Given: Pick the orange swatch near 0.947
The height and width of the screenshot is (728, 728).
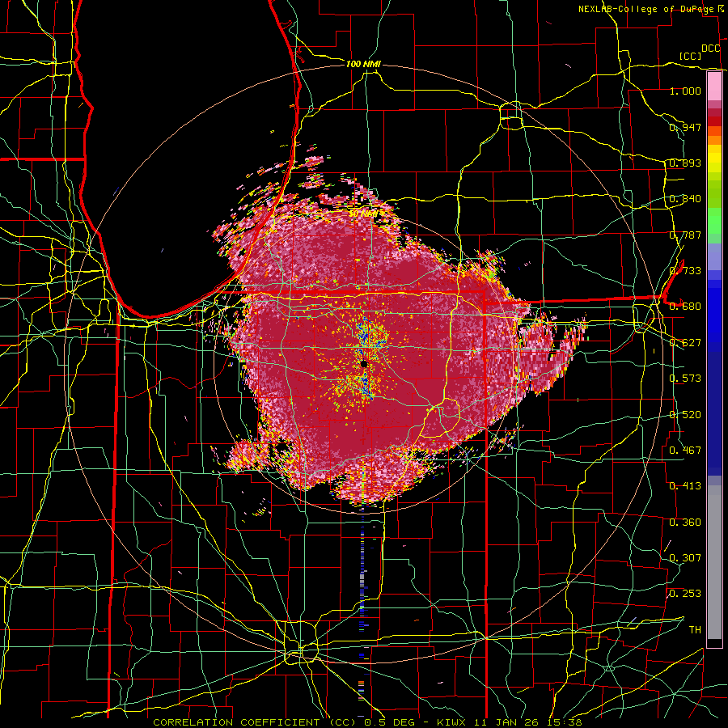Looking at the screenshot, I should [714, 131].
